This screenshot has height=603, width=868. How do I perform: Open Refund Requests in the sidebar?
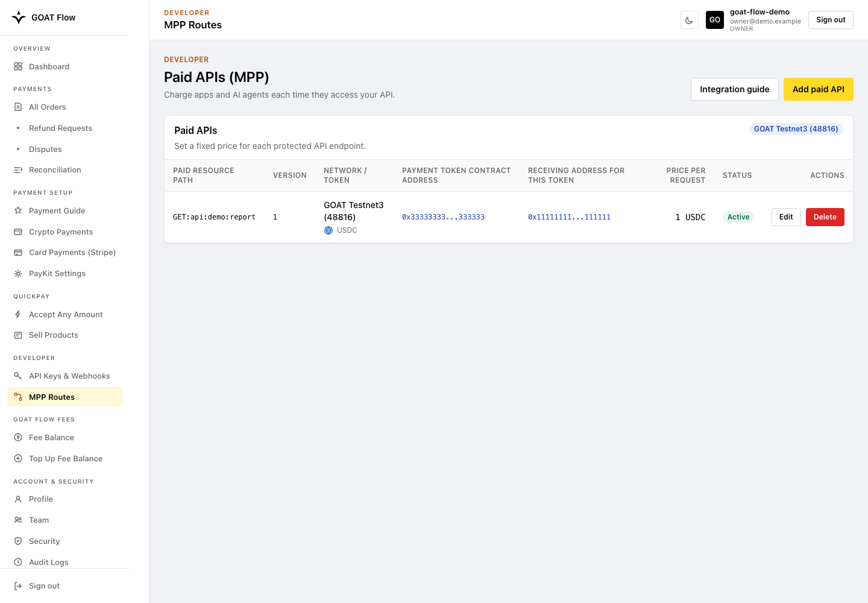(x=65, y=128)
